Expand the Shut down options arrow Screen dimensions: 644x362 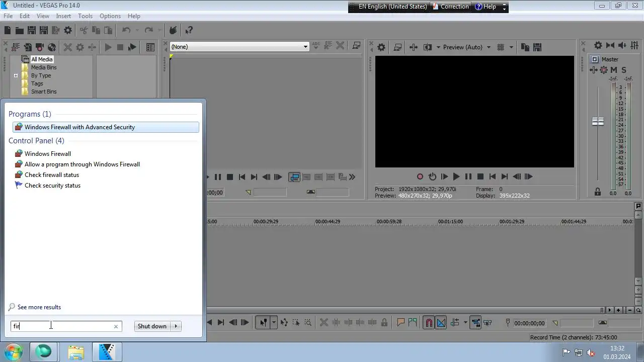tap(176, 326)
